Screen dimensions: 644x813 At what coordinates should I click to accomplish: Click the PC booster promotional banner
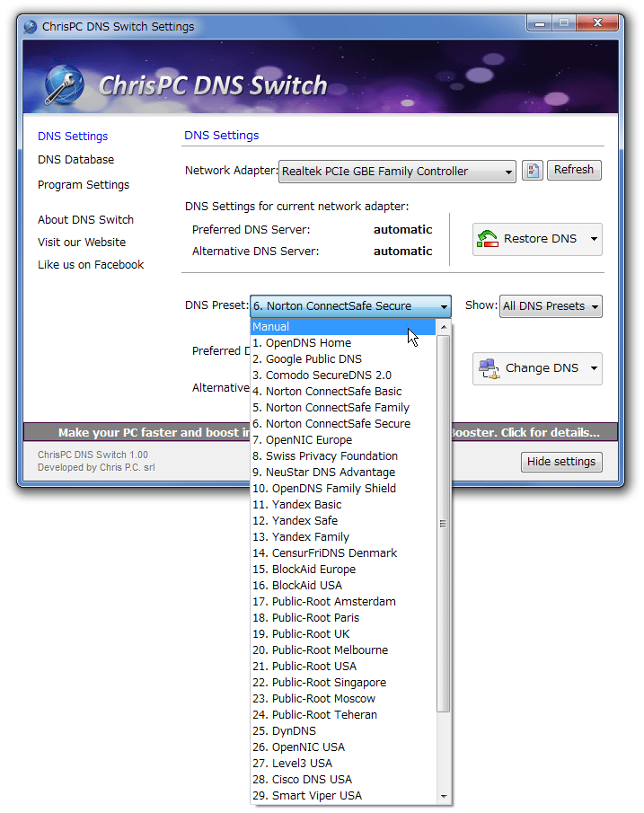(x=321, y=432)
